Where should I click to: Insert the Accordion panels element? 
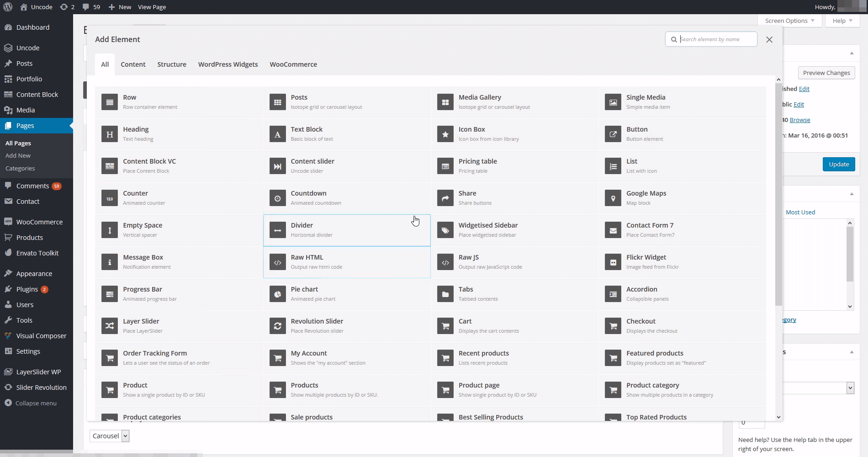[x=682, y=294]
